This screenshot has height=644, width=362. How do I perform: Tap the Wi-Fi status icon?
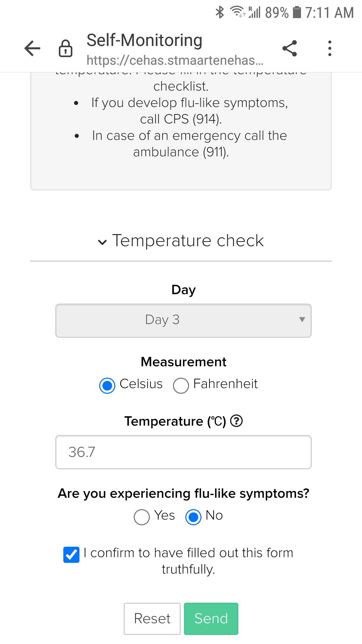pyautogui.click(x=238, y=12)
